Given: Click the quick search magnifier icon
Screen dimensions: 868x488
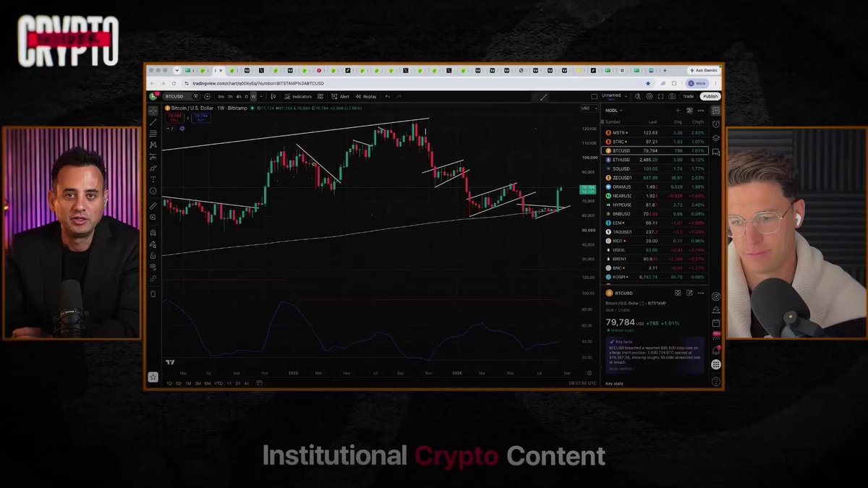Looking at the screenshot, I should pyautogui.click(x=637, y=96).
